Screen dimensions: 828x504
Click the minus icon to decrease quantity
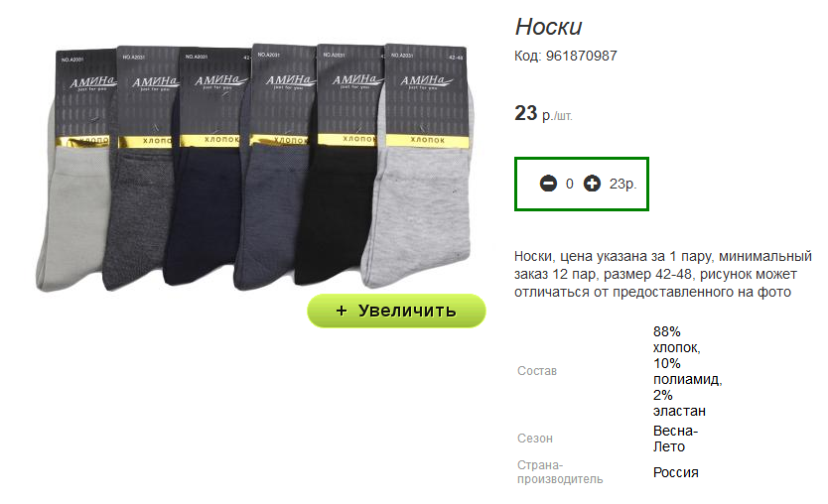548,184
